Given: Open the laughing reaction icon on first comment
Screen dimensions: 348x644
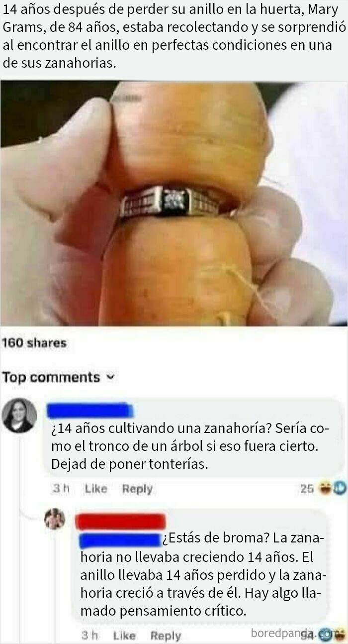Looking at the screenshot, I should (x=326, y=488).
